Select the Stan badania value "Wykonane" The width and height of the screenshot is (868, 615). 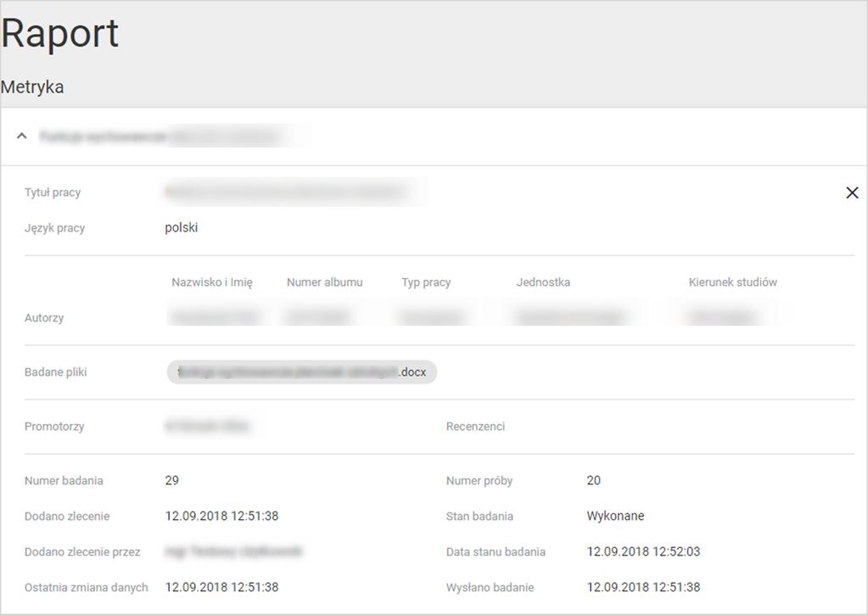click(615, 516)
